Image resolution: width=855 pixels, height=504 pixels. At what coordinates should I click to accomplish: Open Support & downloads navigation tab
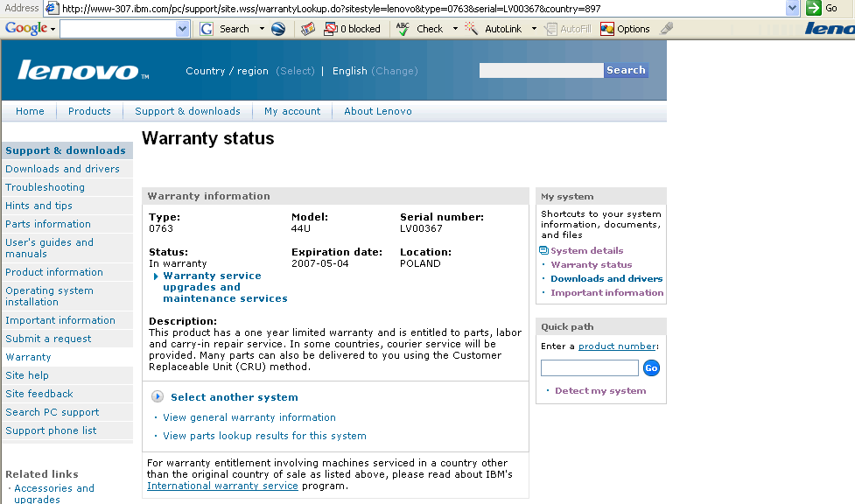187,111
